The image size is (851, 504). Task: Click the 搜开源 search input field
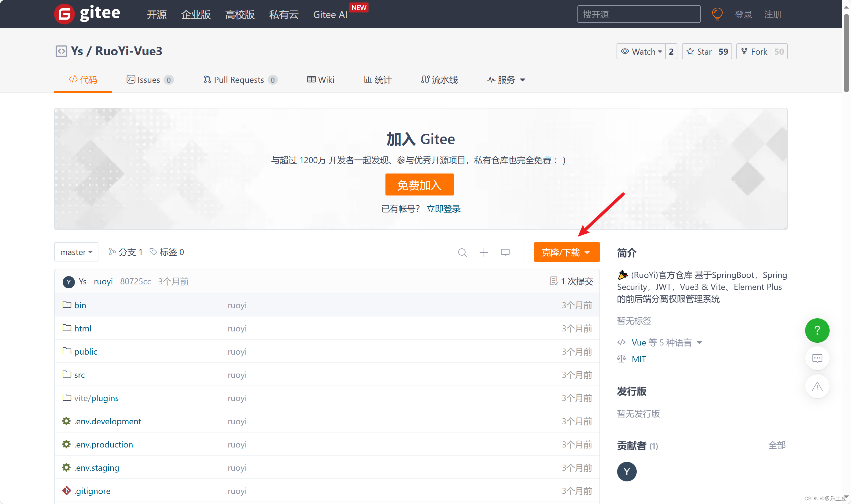click(x=639, y=14)
